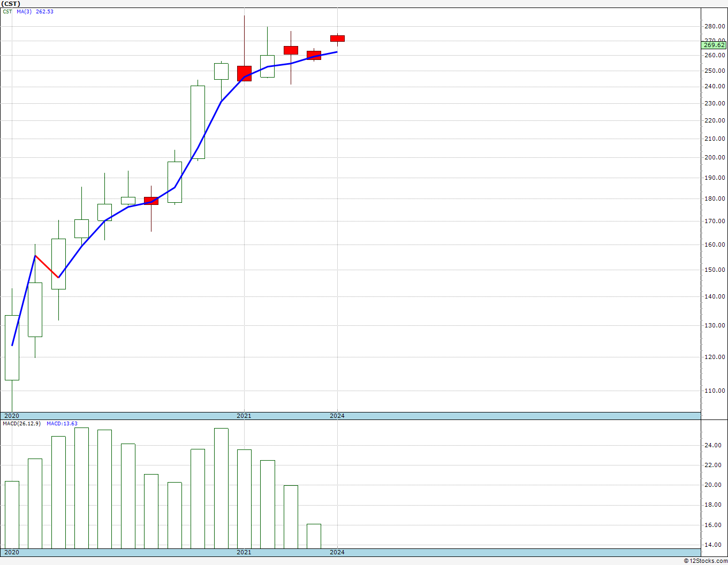Image resolution: width=728 pixels, height=565 pixels.
Task: Click the 260.00 price axis label
Action: [x=715, y=55]
